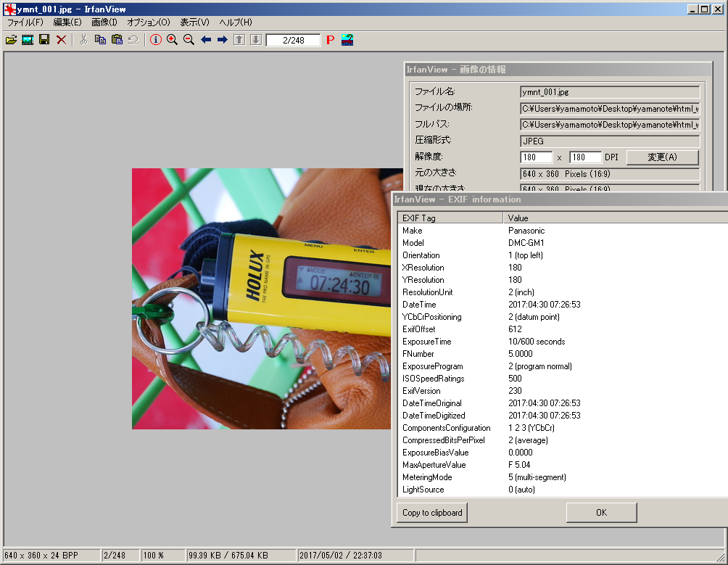This screenshot has width=728, height=565.
Task: Select the scissors Cut icon
Action: point(83,40)
